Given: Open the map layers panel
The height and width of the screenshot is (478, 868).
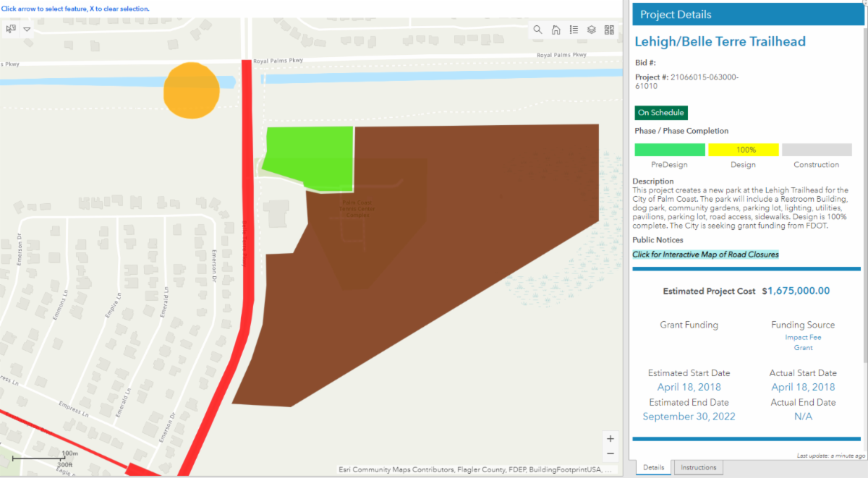Looking at the screenshot, I should click(x=591, y=30).
